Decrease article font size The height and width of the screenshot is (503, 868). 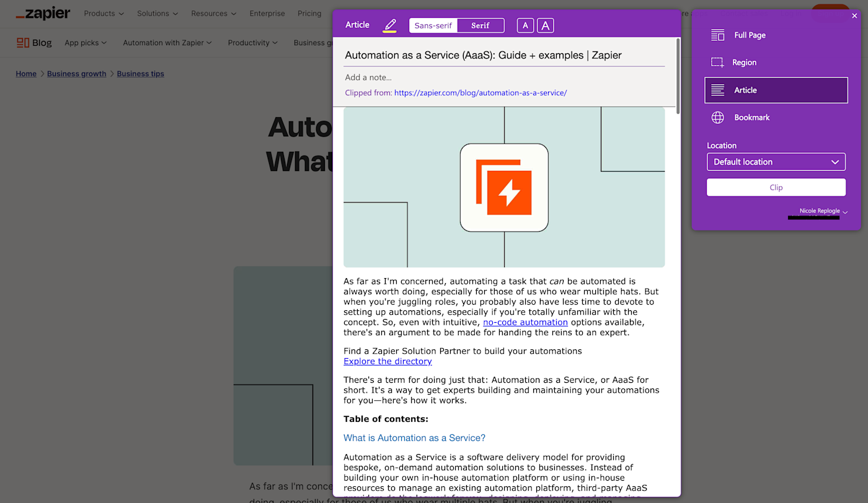525,25
